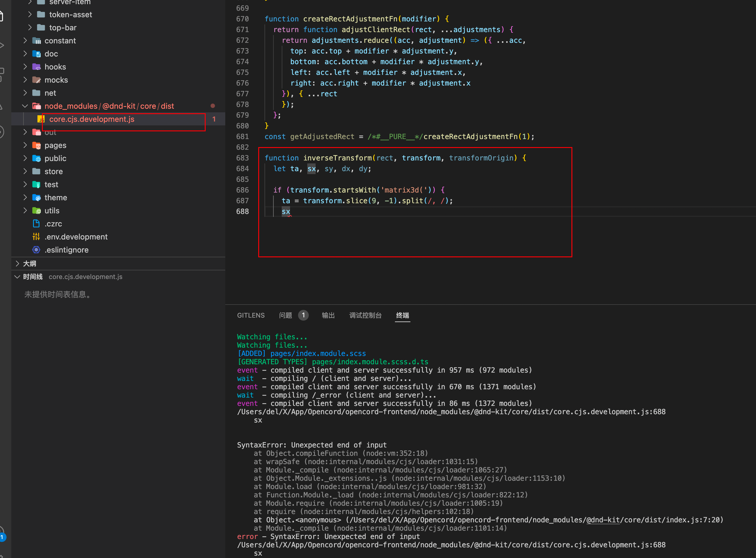
Task: Open the 输出 output tab
Action: 328,315
